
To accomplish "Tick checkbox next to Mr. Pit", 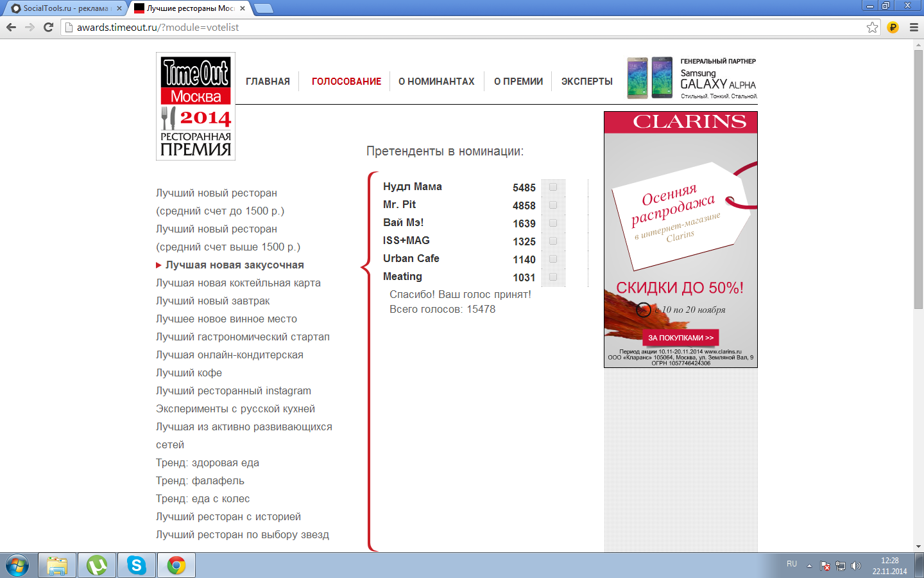I will click(x=553, y=205).
